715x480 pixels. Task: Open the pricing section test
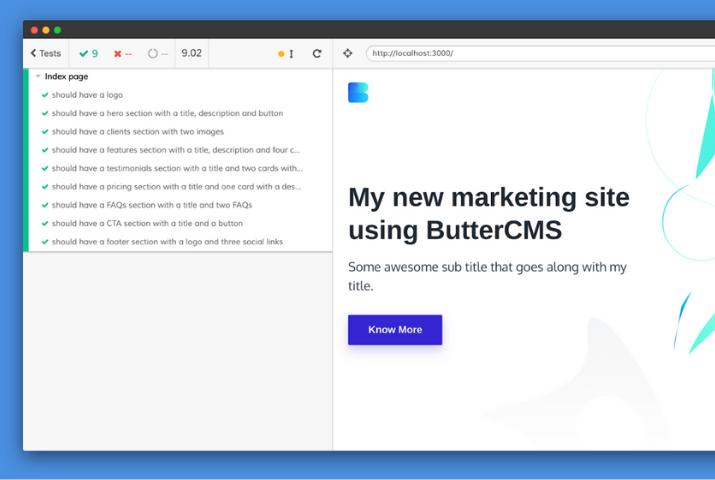[176, 187]
